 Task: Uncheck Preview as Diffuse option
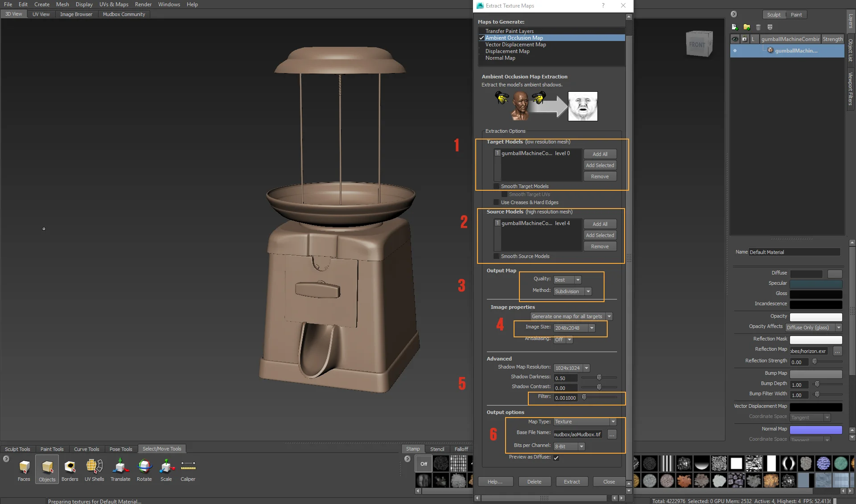click(556, 458)
